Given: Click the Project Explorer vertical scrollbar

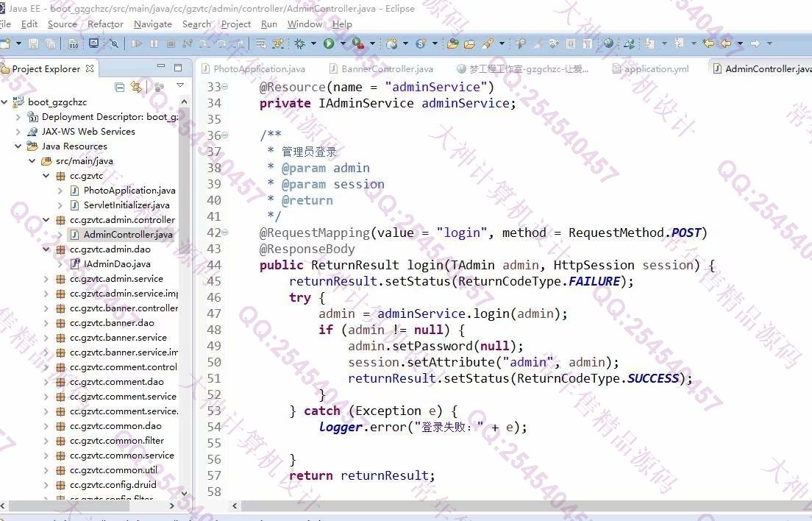Looking at the screenshot, I should point(185,298).
